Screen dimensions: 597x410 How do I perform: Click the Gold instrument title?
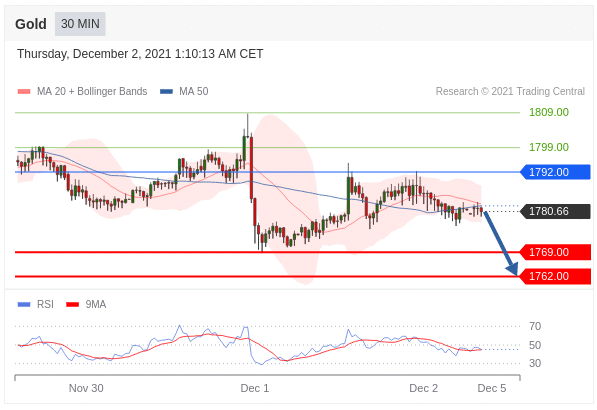(x=31, y=24)
